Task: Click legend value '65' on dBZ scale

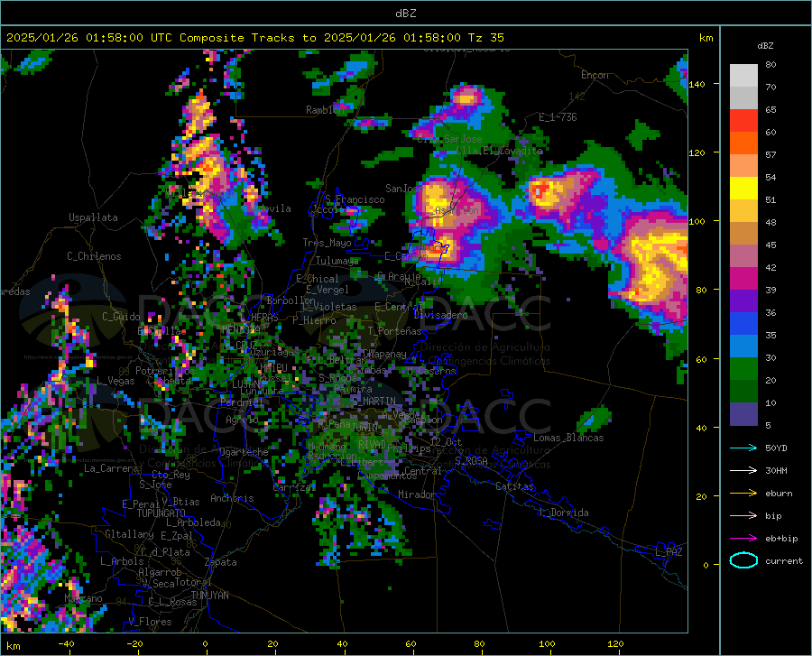Action: [770, 110]
